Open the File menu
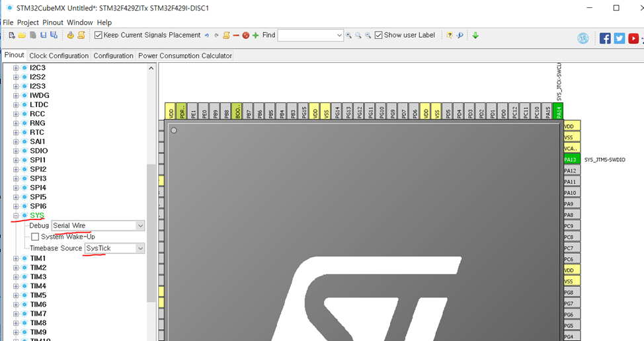 pos(8,22)
